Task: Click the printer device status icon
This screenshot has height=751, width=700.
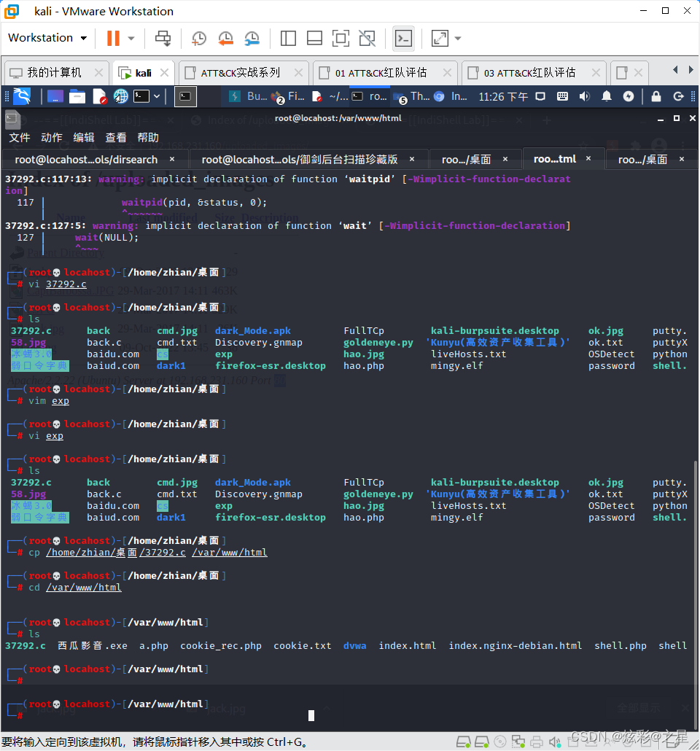Action: (x=537, y=742)
